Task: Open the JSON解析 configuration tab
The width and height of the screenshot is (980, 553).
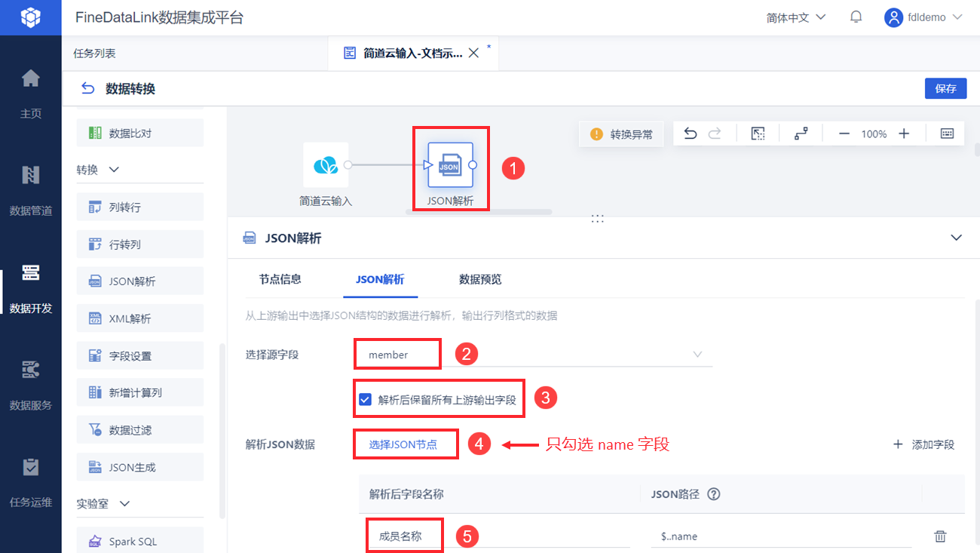Action: (380, 279)
